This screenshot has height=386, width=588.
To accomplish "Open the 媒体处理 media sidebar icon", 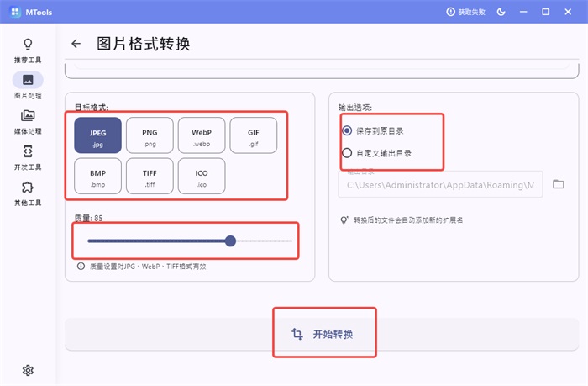I will click(x=28, y=115).
